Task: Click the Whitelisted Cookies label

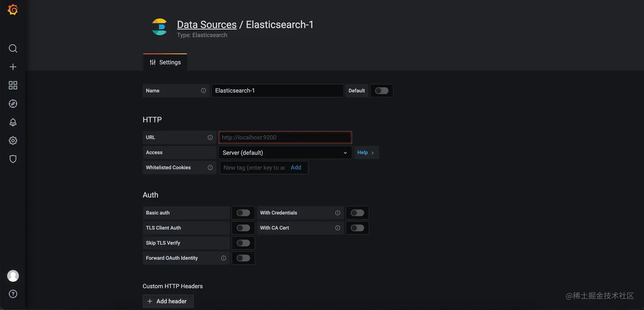Action: tap(168, 168)
